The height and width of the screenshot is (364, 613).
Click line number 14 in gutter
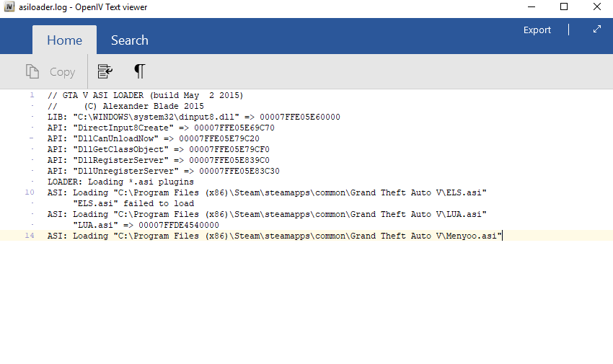30,236
